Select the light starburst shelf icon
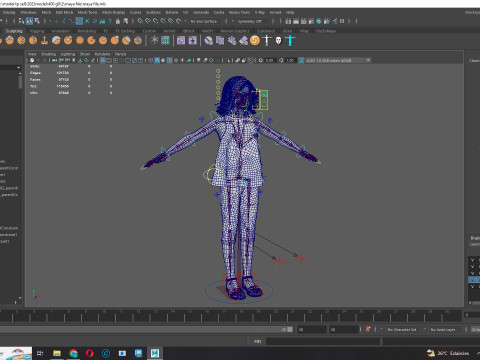480x360 pixels. tap(154, 41)
